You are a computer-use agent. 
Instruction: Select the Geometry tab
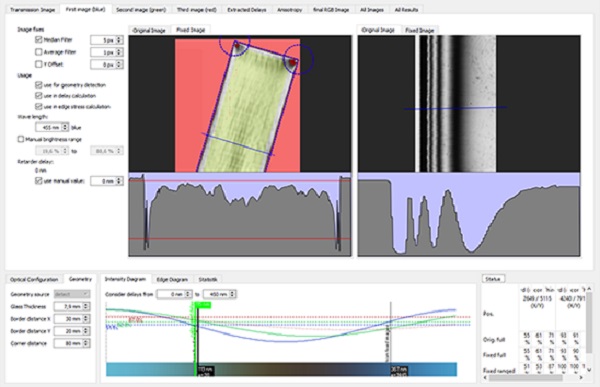coord(80,279)
